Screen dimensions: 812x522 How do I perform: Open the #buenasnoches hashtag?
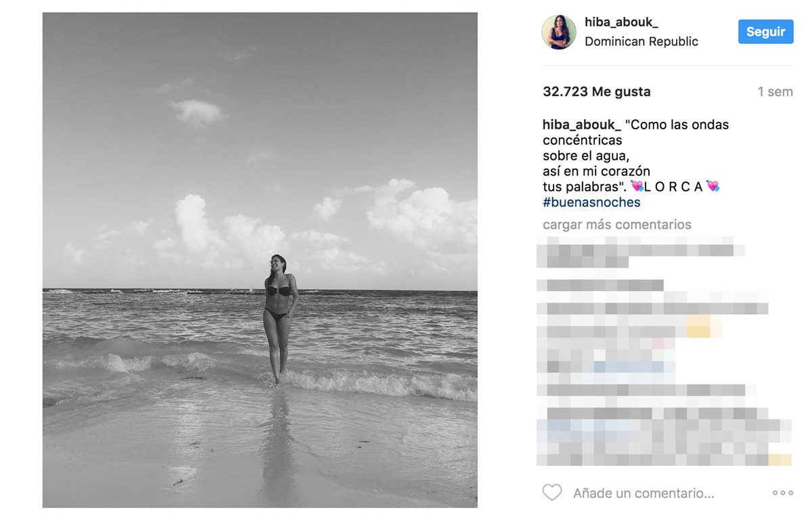pos(591,202)
